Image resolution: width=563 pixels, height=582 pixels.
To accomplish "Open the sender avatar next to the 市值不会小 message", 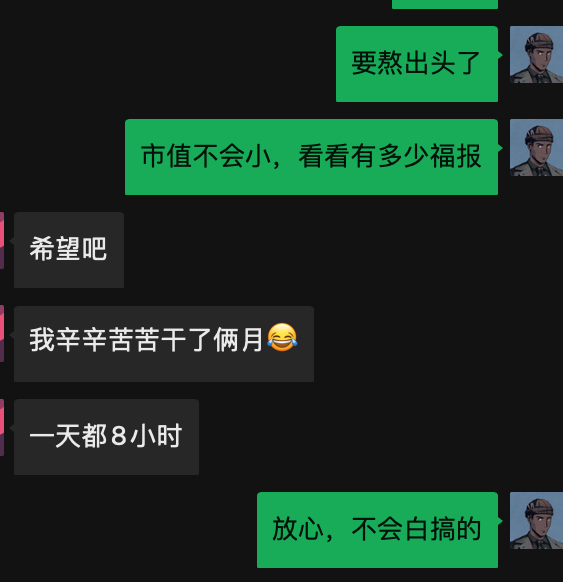I will 536,148.
